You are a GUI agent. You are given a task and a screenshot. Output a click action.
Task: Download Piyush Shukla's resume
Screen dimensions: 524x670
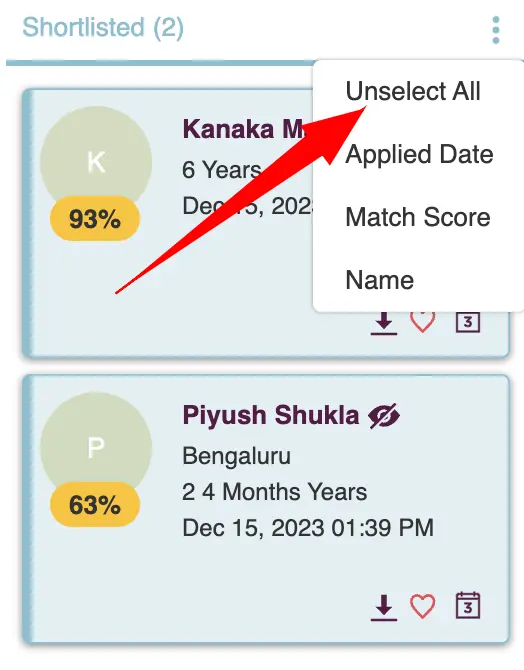point(384,607)
